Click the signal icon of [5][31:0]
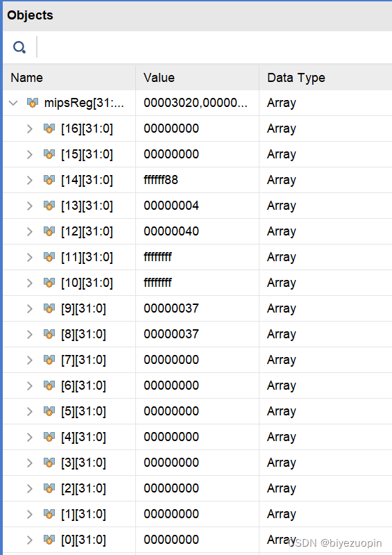Image resolution: width=392 pixels, height=555 pixels. (x=49, y=411)
